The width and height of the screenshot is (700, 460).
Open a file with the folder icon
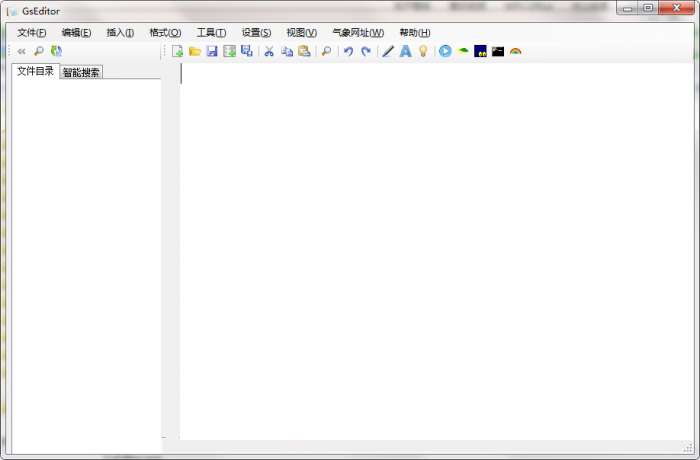click(x=195, y=51)
